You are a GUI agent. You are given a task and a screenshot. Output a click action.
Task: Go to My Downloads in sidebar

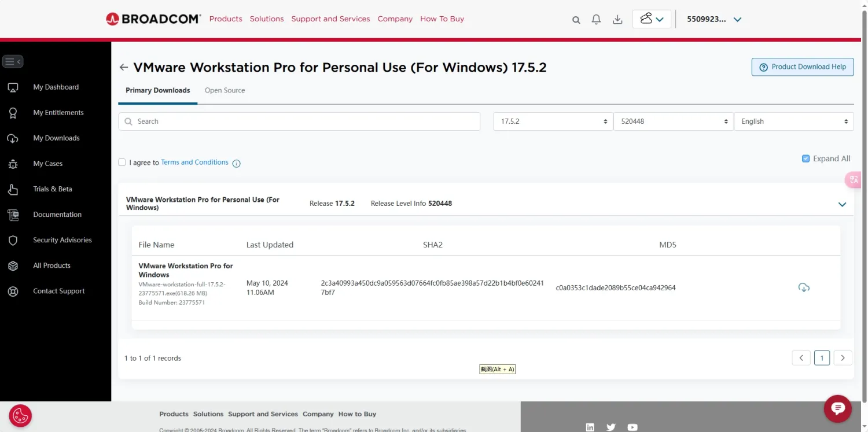(x=56, y=138)
